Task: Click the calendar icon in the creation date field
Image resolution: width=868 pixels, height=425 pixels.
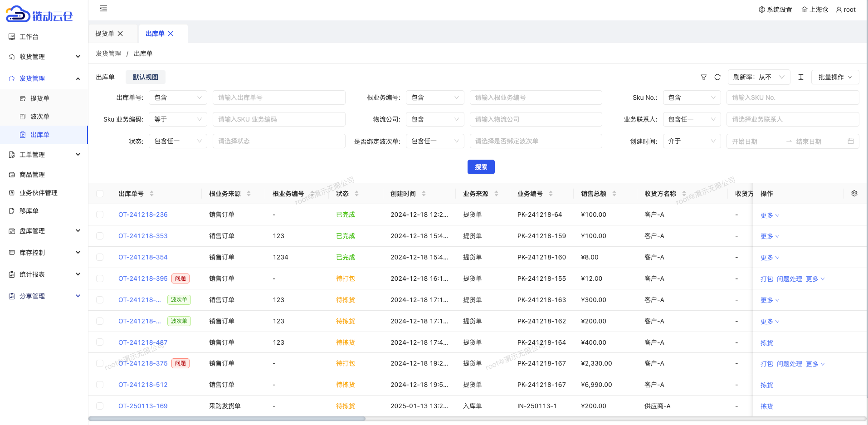Action: 851,142
